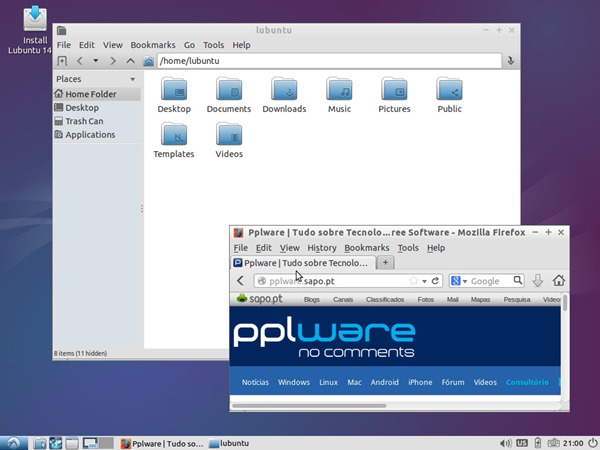
Task: Open the file manager Bookmarks menu
Action: click(x=153, y=45)
